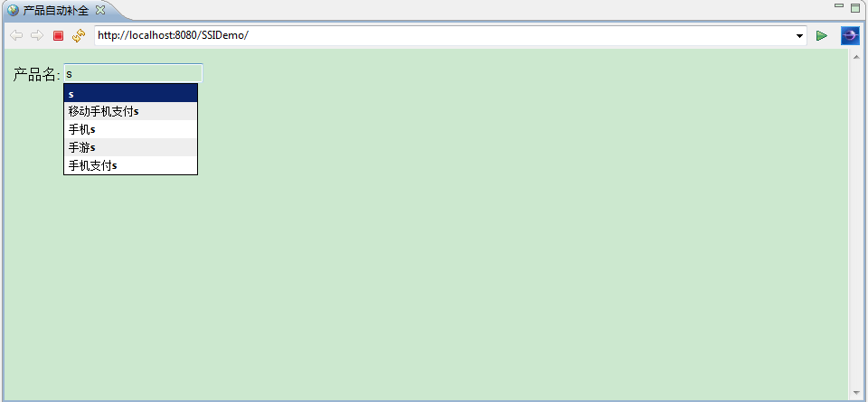Stop page loading with red square icon
The image size is (868, 402).
click(x=58, y=36)
